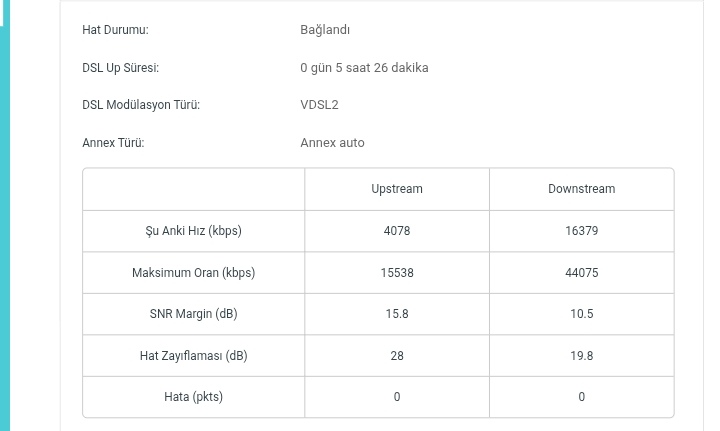Select the Annex auto value
The height and width of the screenshot is (431, 720).
pyautogui.click(x=332, y=143)
